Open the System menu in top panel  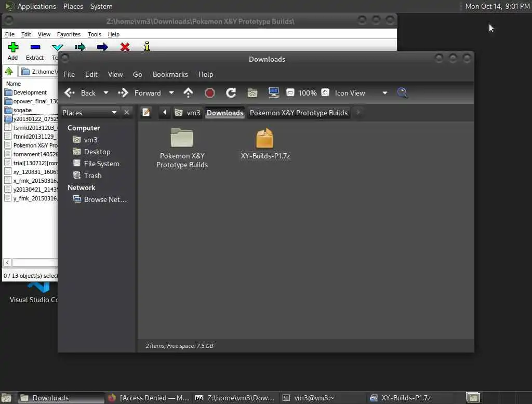point(101,6)
